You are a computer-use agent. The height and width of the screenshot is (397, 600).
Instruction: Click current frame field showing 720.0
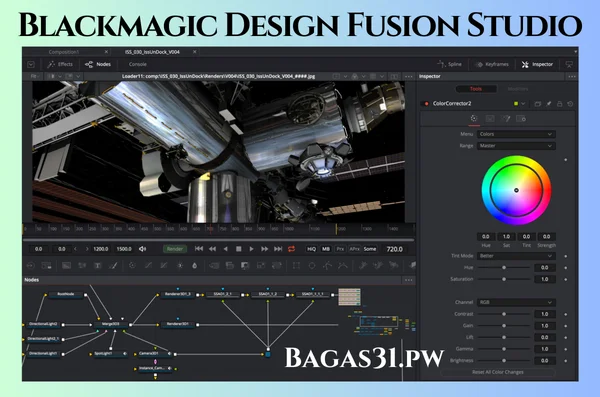tap(395, 249)
